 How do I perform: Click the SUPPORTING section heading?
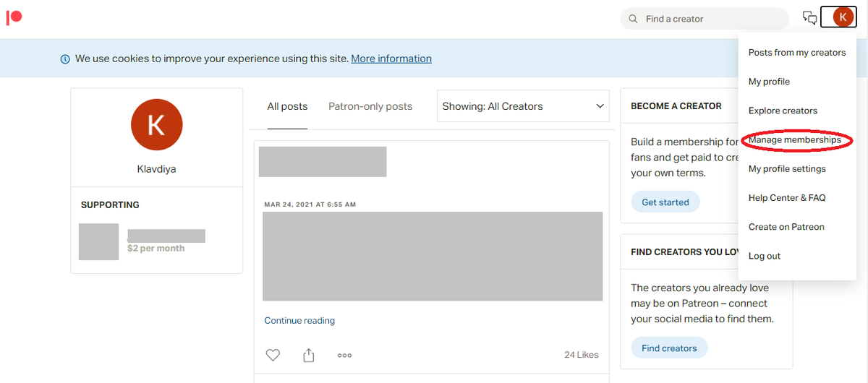pyautogui.click(x=110, y=205)
